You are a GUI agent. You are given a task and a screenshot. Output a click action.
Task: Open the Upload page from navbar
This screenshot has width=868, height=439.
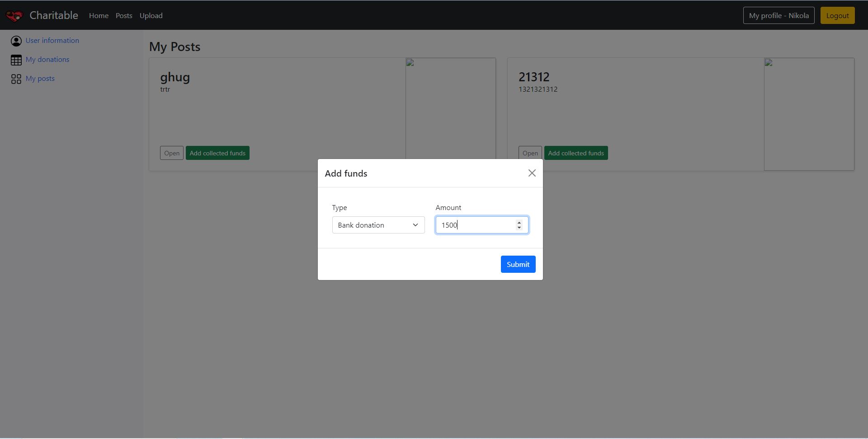(x=151, y=16)
